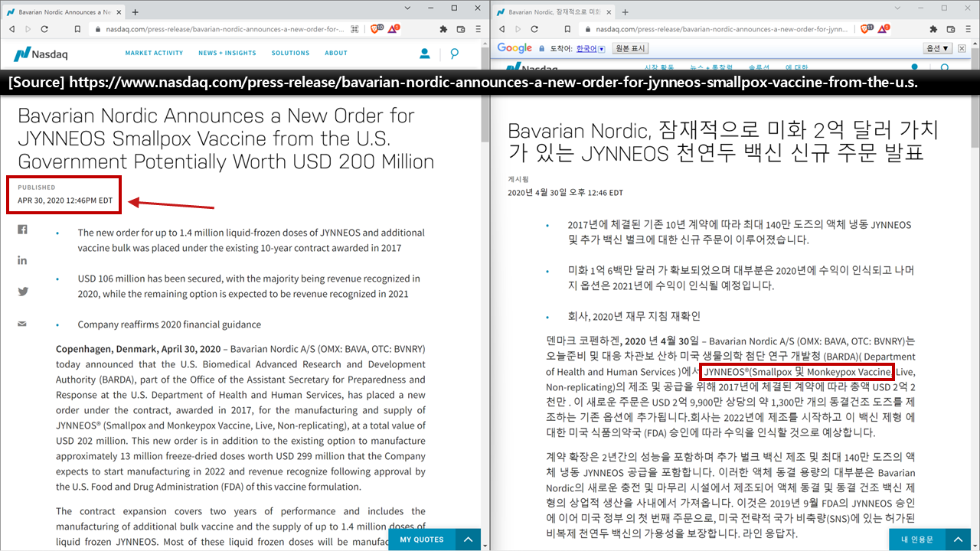Open Brave Shields icon in left browser
Viewport: 980px width, 551px height.
click(376, 29)
